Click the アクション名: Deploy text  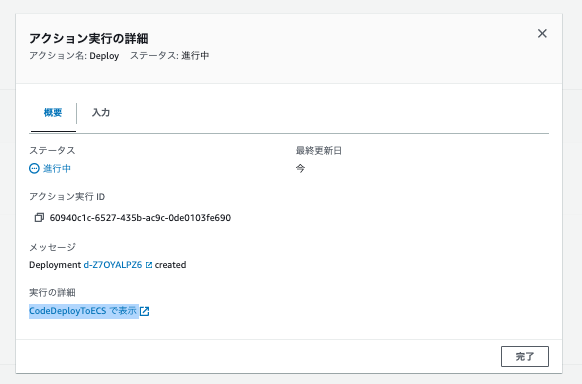(74, 56)
